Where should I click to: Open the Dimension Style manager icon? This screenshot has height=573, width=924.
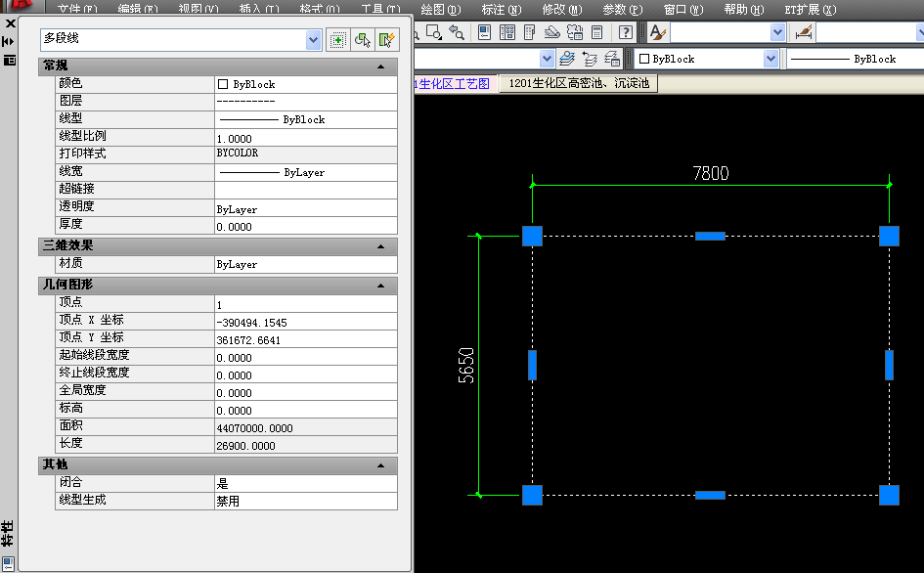pos(804,32)
